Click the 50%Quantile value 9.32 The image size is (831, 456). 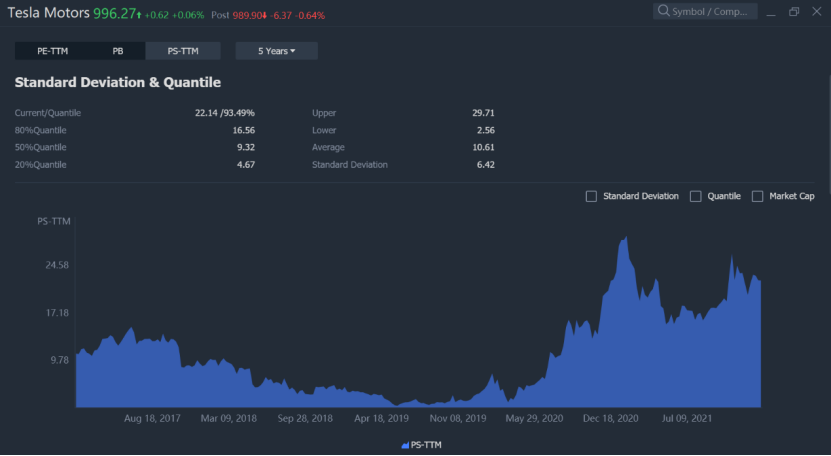click(x=246, y=147)
